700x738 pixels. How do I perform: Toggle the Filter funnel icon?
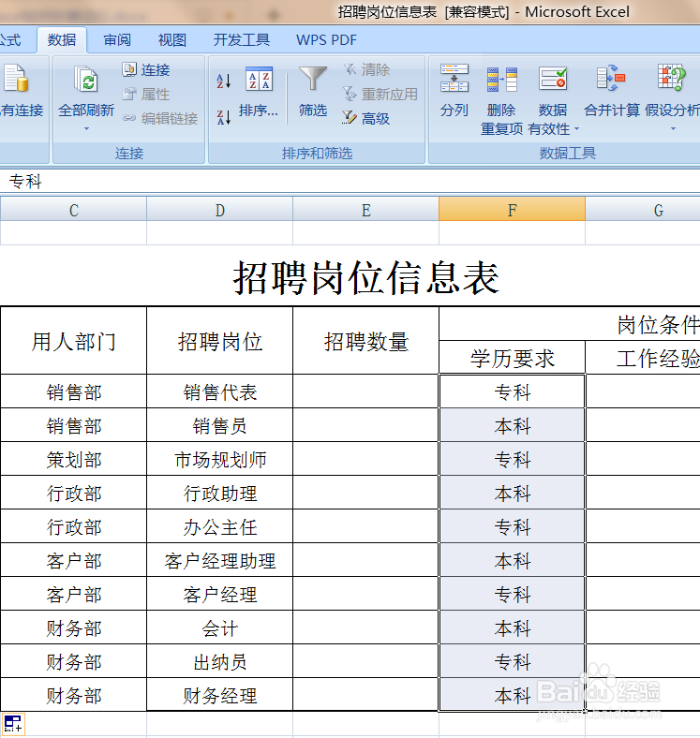pyautogui.click(x=313, y=78)
